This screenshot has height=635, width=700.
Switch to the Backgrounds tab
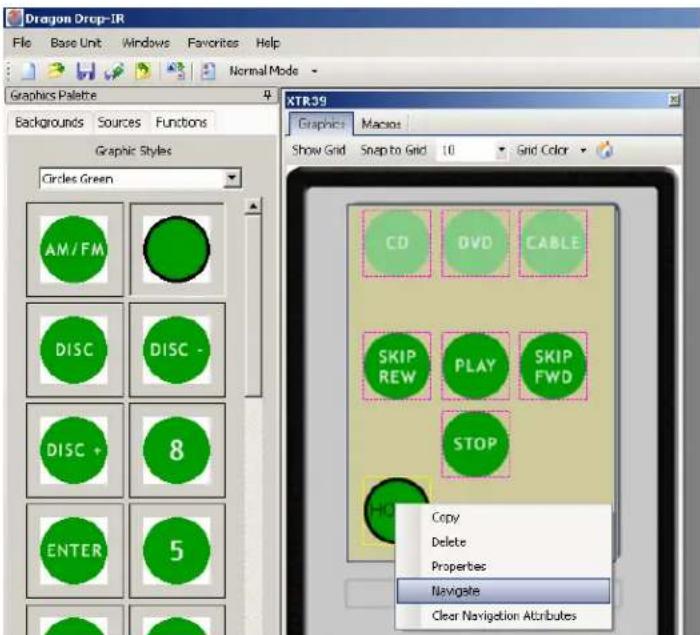(49, 122)
